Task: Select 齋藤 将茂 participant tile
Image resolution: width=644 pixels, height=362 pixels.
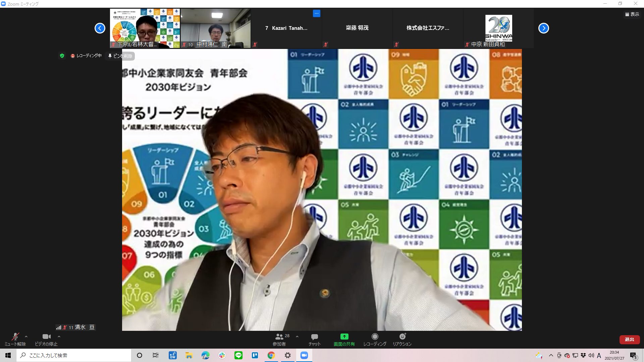Action: click(x=357, y=28)
